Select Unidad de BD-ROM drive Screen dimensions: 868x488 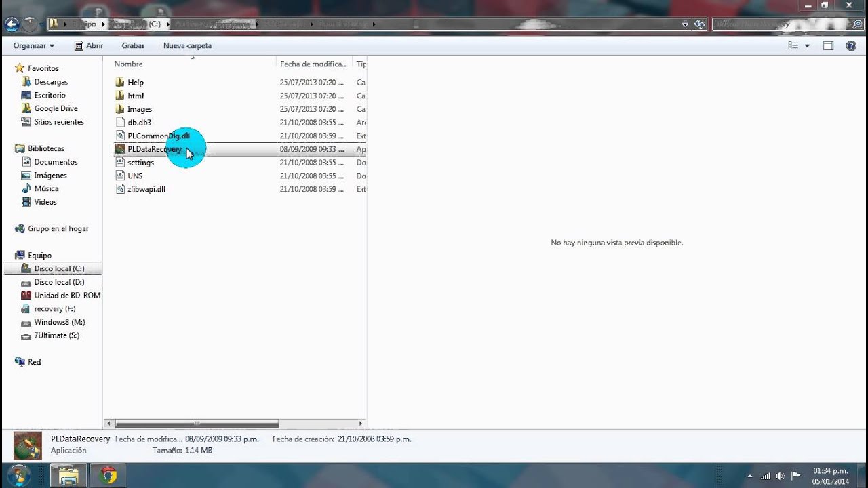pyautogui.click(x=67, y=296)
